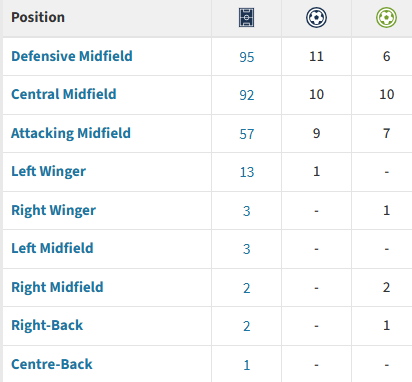The height and width of the screenshot is (382, 412).
Task: Select the Attacking Midfield link
Action: [x=71, y=133]
